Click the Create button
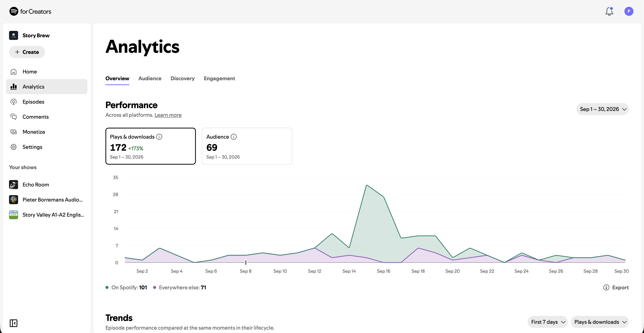 coord(27,52)
